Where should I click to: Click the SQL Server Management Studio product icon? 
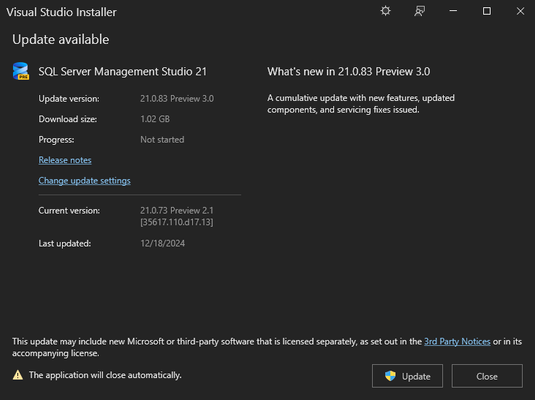click(21, 71)
